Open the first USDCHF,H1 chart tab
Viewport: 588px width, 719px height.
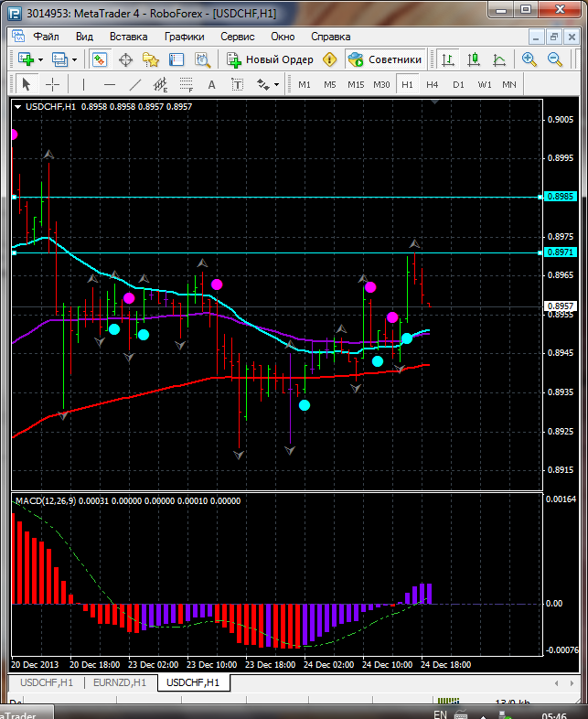point(47,682)
